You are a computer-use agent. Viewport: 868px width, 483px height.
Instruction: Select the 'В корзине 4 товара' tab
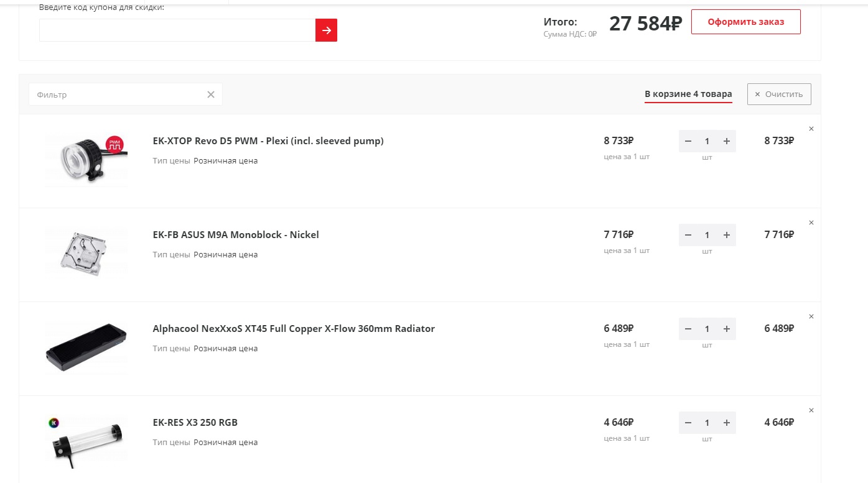[x=688, y=94]
